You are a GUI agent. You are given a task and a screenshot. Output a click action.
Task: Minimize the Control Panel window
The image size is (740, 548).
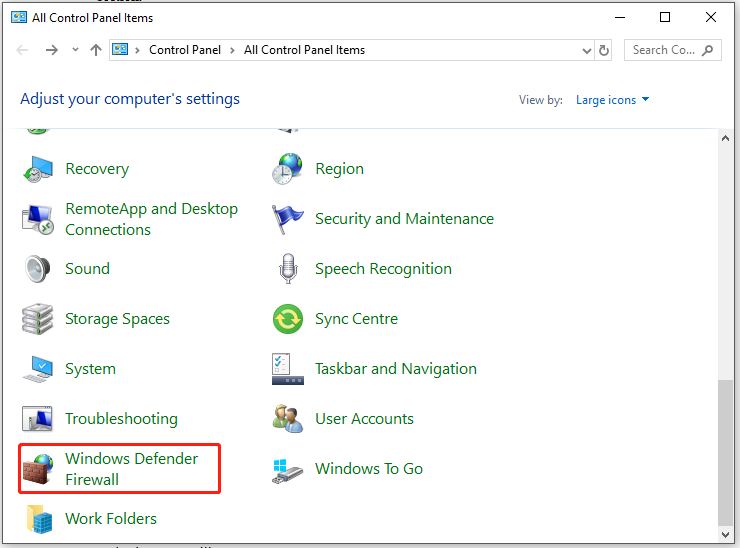click(x=620, y=17)
